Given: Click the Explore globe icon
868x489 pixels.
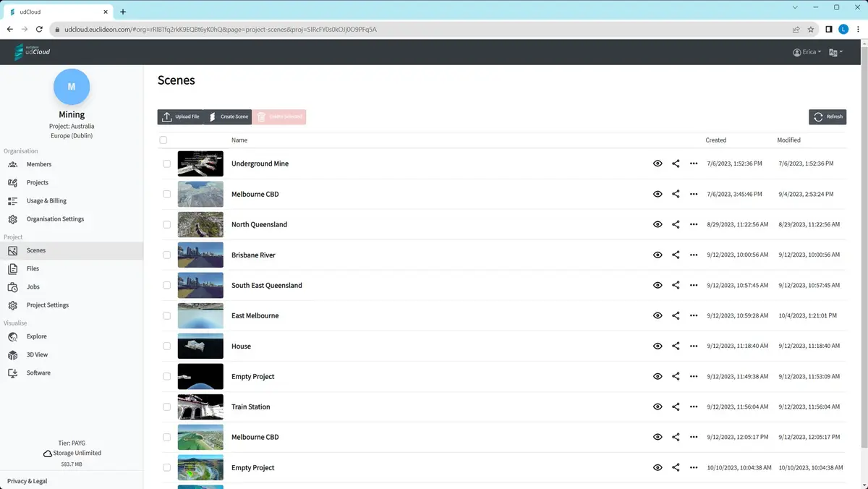Looking at the screenshot, I should tap(12, 336).
